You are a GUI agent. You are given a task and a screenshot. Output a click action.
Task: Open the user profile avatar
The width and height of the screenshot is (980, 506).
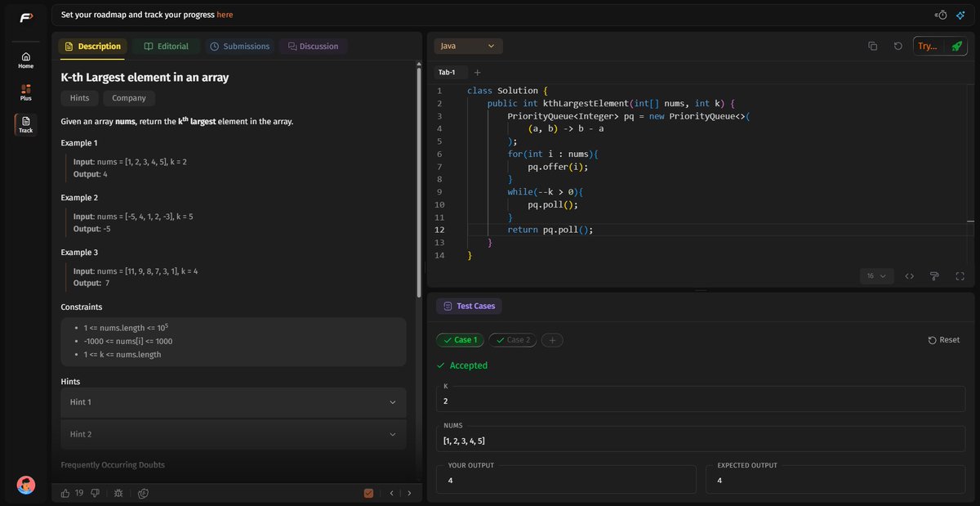pyautogui.click(x=26, y=485)
